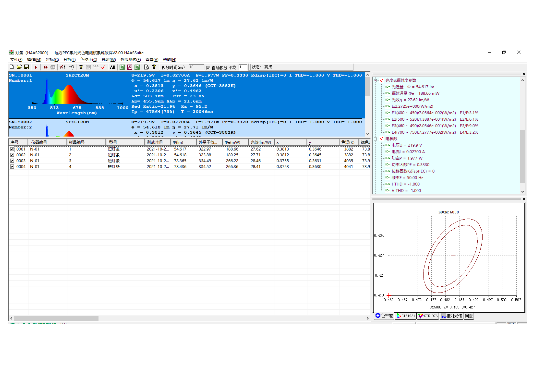
Task: Collapse the first tree group in right panel
Action: click(376, 80)
